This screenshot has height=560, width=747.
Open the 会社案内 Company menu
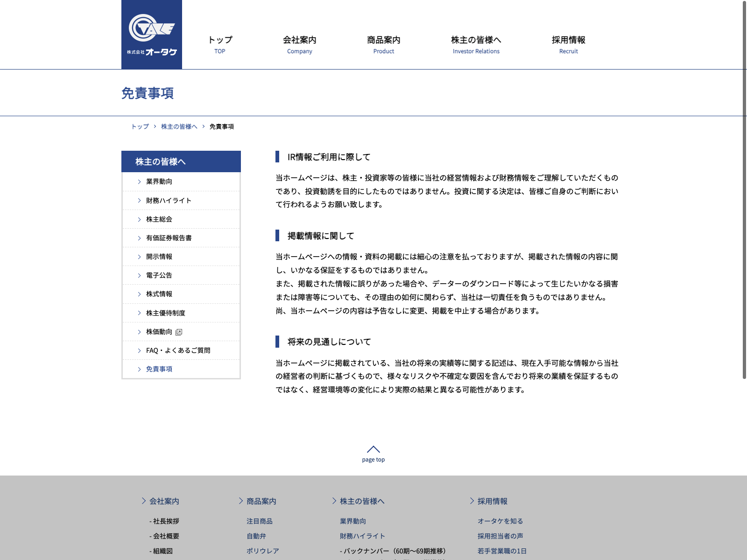(299, 44)
